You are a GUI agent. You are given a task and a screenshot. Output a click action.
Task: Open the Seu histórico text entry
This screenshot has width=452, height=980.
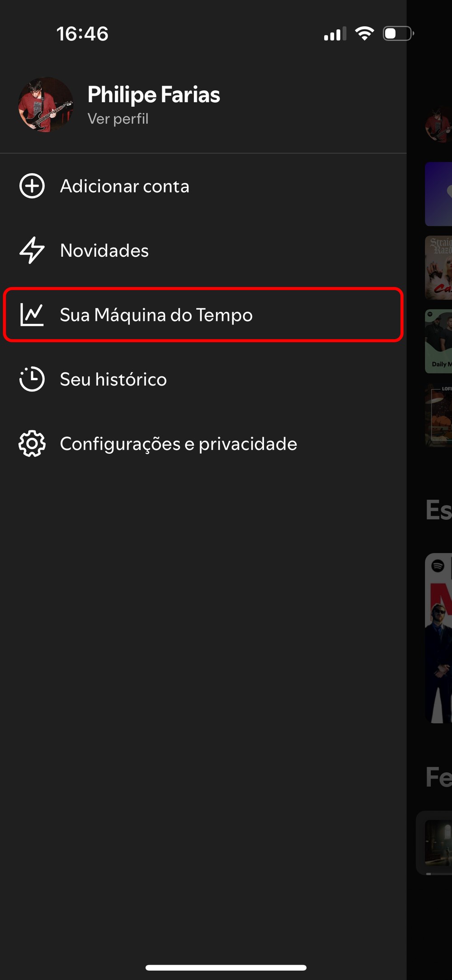113,380
